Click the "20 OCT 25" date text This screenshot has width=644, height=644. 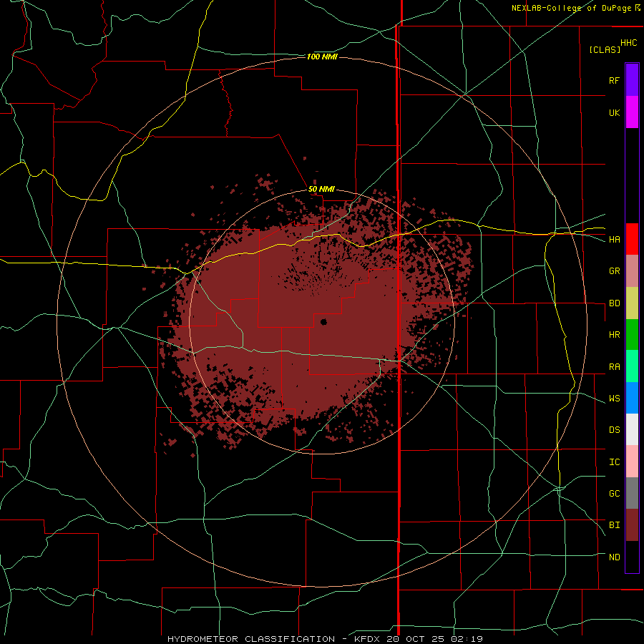tap(416, 639)
